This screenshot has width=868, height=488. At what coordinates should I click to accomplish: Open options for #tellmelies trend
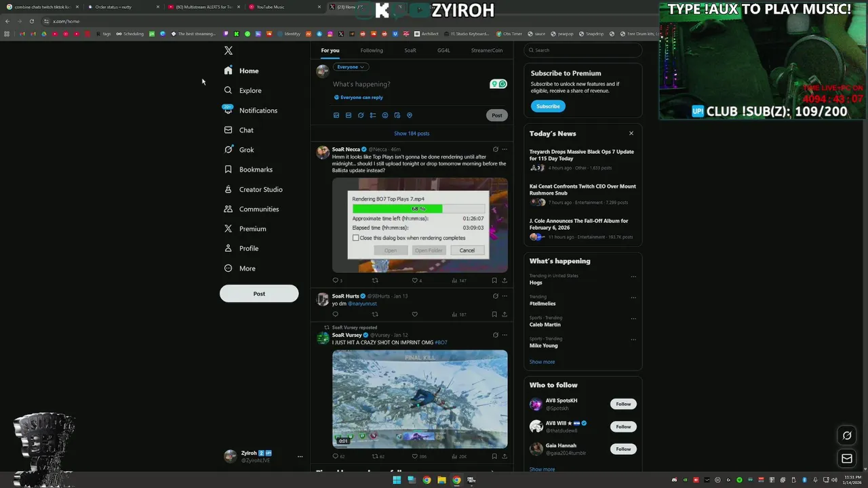click(633, 298)
